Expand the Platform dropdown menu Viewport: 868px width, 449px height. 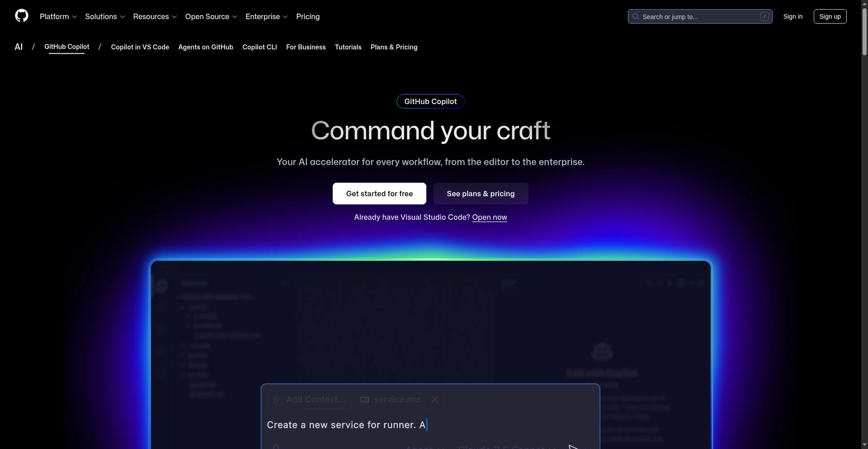[58, 17]
